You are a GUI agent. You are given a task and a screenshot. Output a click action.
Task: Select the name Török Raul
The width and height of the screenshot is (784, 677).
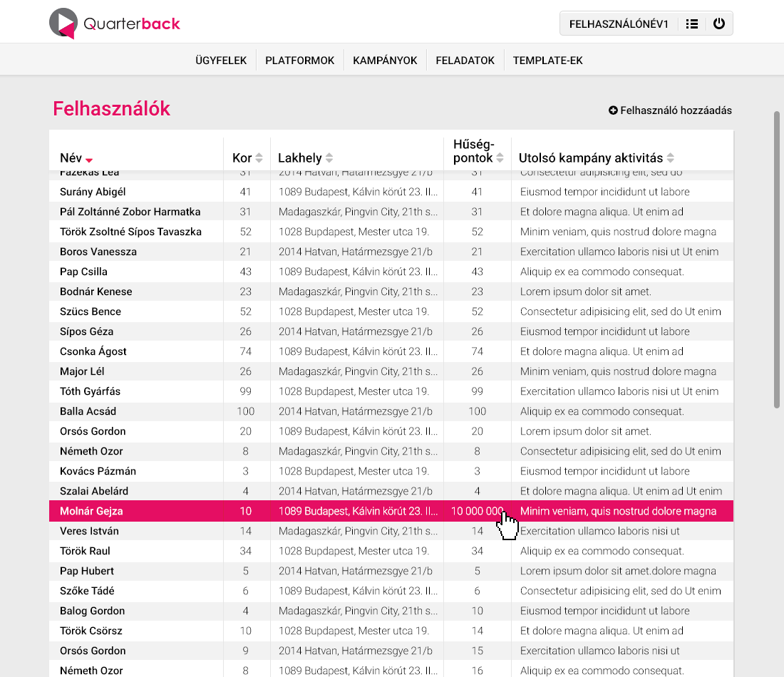pyautogui.click(x=85, y=552)
